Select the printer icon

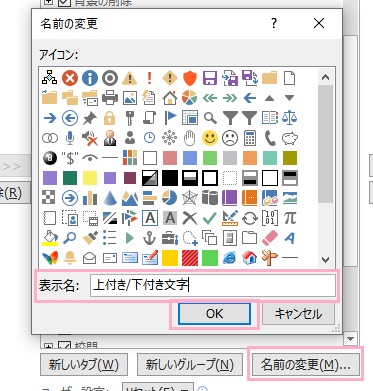click(x=110, y=98)
